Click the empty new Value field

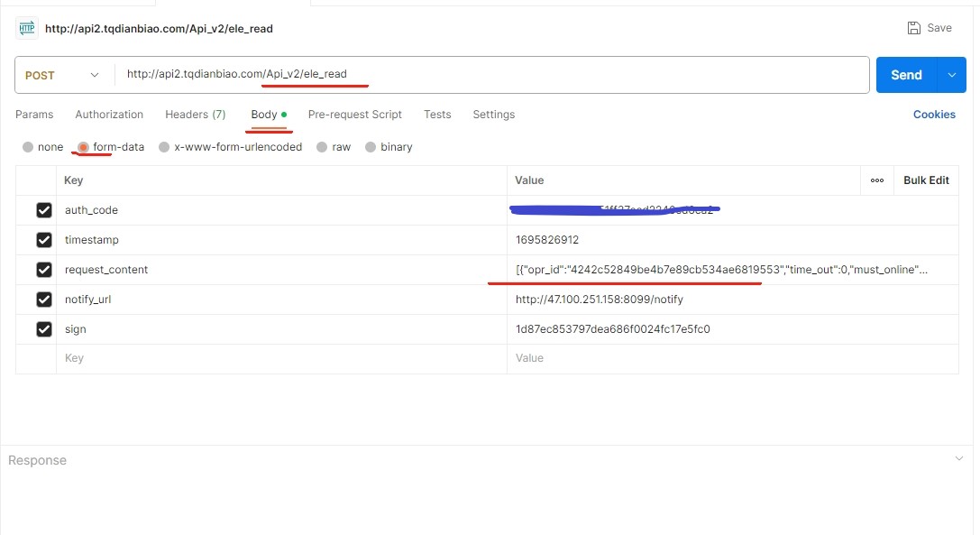pyautogui.click(x=732, y=358)
